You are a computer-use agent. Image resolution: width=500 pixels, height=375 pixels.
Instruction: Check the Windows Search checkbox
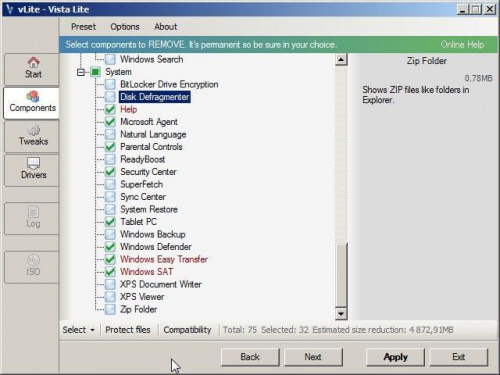click(x=110, y=60)
